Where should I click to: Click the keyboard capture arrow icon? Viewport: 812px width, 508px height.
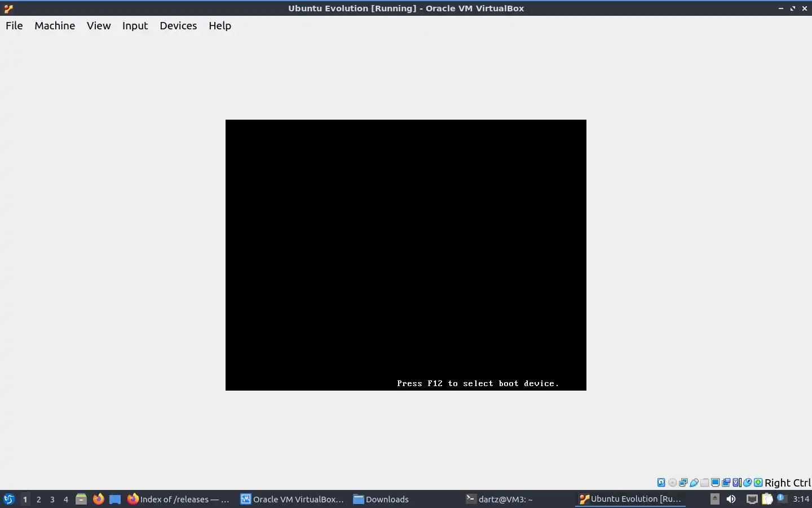pyautogui.click(x=758, y=483)
